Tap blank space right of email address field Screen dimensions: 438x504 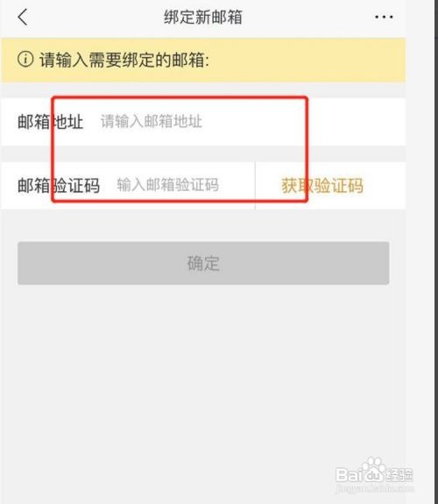[355, 122]
